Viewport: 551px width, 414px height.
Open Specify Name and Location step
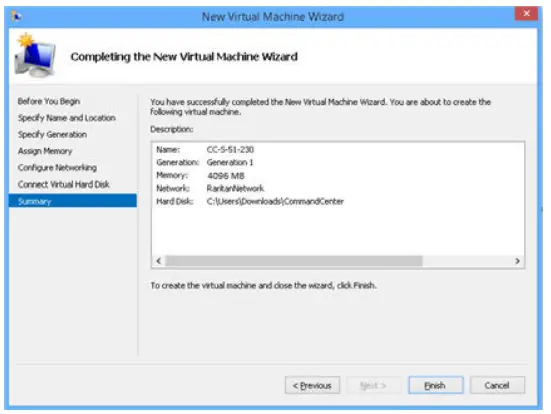[67, 118]
